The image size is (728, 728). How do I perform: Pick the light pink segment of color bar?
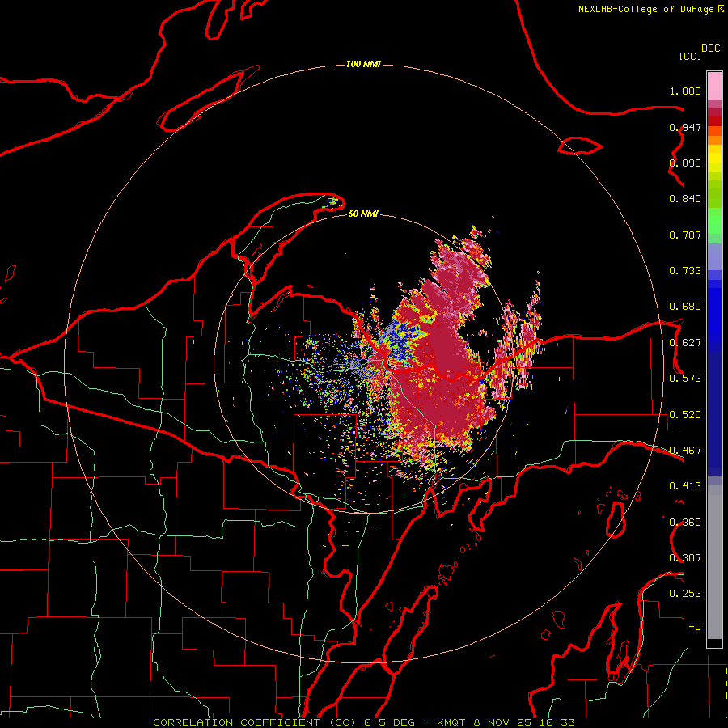pos(714,87)
